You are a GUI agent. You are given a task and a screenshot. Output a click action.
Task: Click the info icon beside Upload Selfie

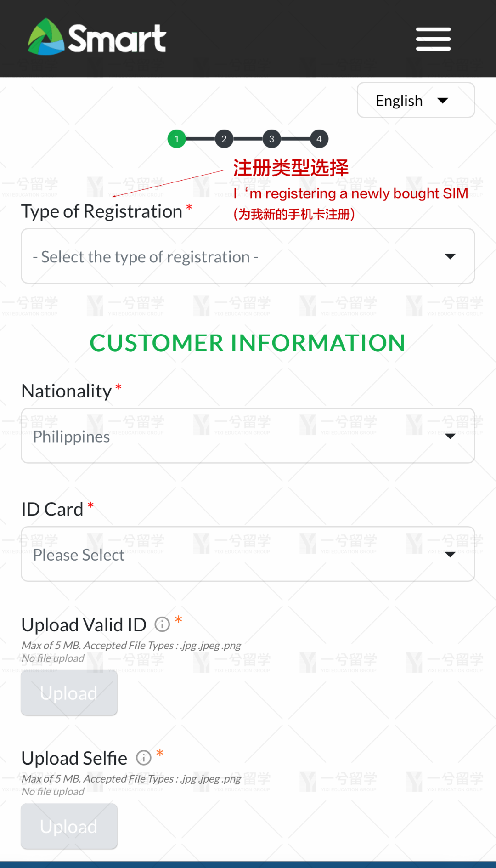144,758
